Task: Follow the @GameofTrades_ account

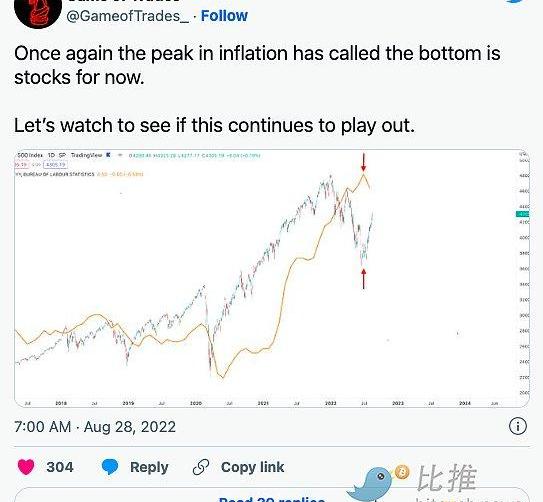Action: 224,16
